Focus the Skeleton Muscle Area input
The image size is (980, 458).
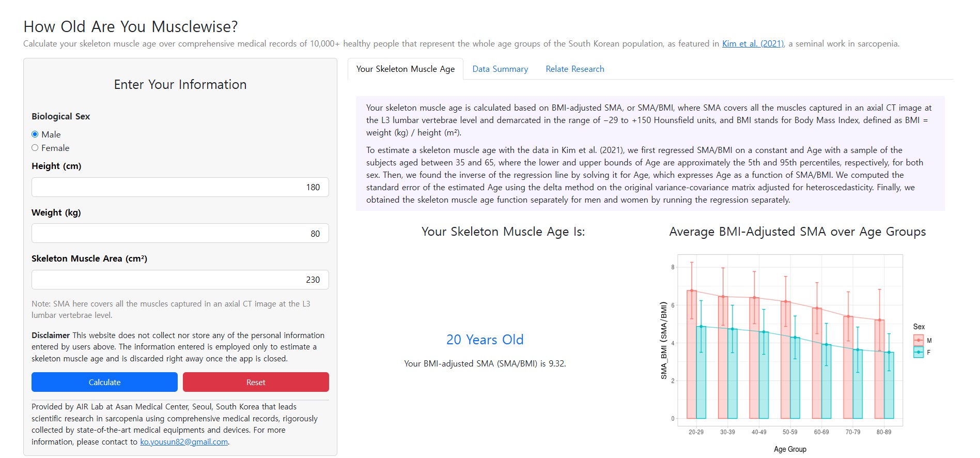pyautogui.click(x=180, y=280)
